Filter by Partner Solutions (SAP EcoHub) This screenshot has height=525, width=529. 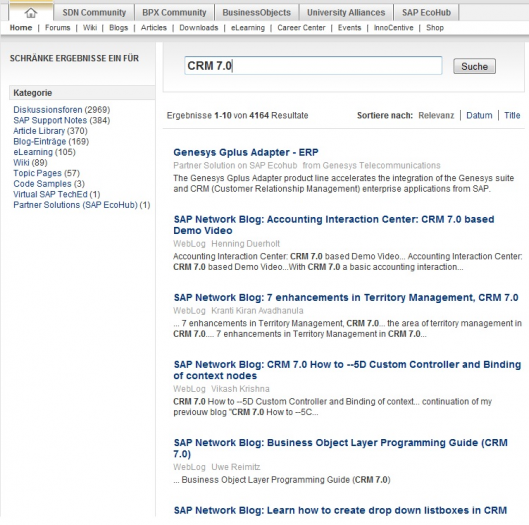pyautogui.click(x=75, y=205)
